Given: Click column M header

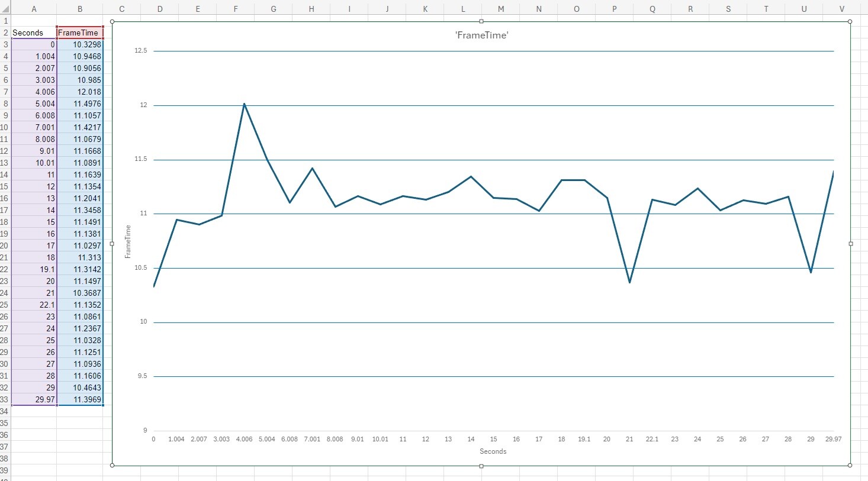Looking at the screenshot, I should tap(501, 9).
